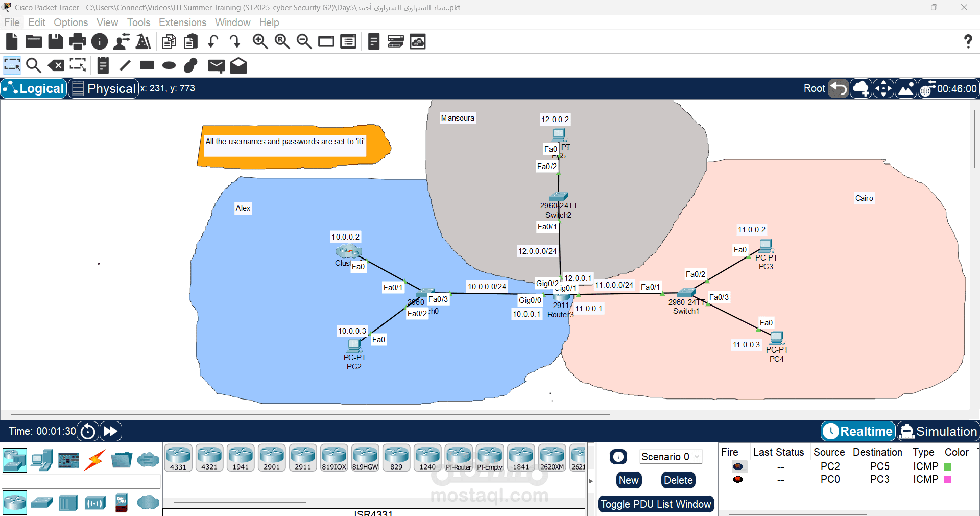Click the PC3 computer in Cairo

coord(766,246)
